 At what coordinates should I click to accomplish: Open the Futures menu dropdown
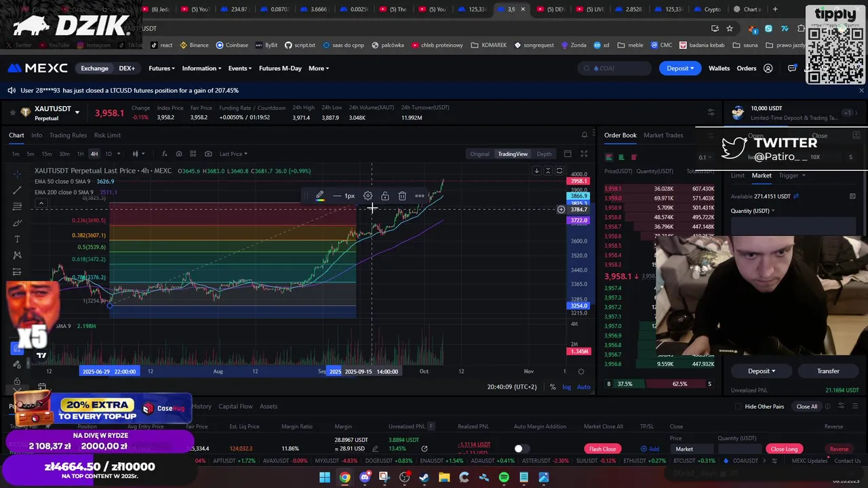pyautogui.click(x=161, y=68)
